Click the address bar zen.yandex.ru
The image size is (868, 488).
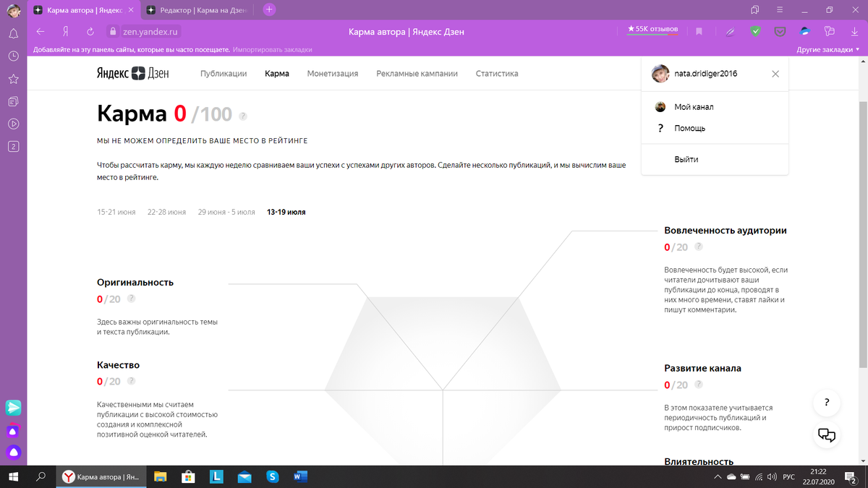click(x=150, y=32)
